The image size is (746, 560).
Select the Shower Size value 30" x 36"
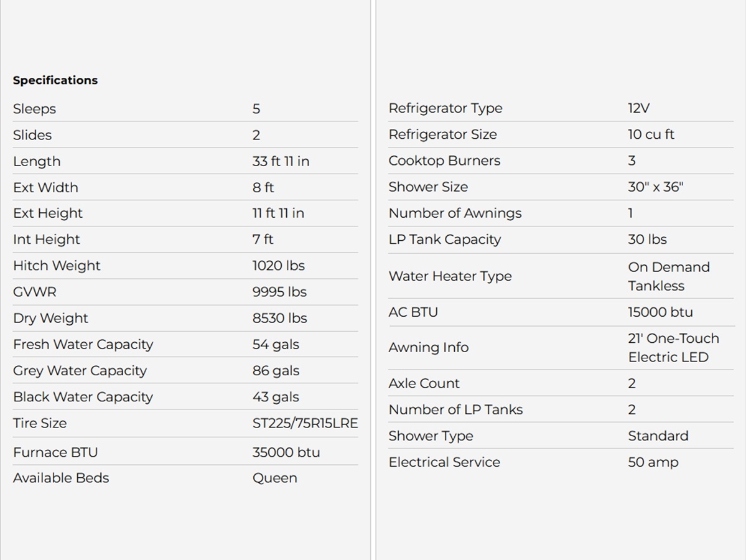[x=655, y=187]
